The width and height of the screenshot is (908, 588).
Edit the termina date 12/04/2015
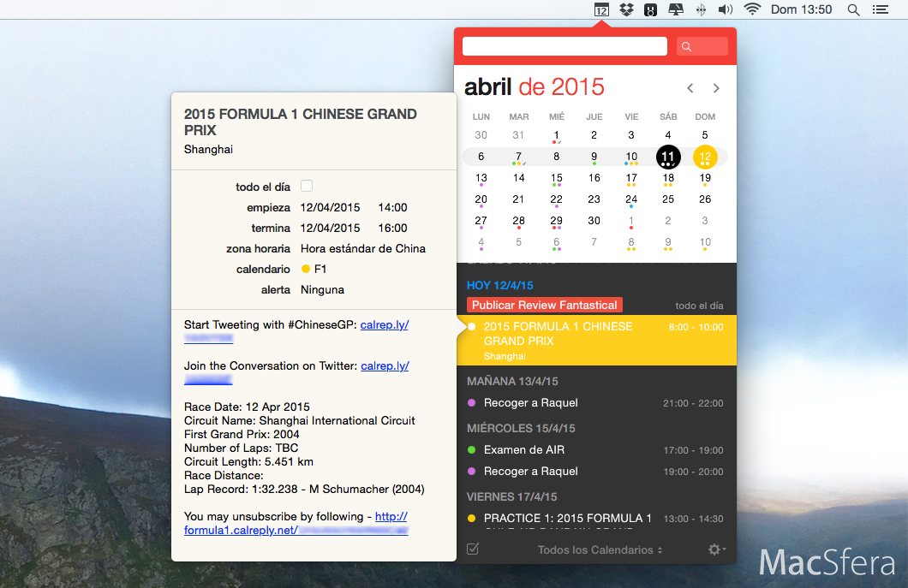[x=330, y=228]
